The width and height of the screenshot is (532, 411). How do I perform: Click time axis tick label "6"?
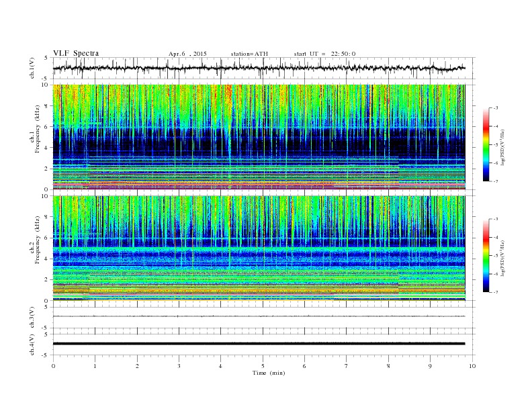304,366
